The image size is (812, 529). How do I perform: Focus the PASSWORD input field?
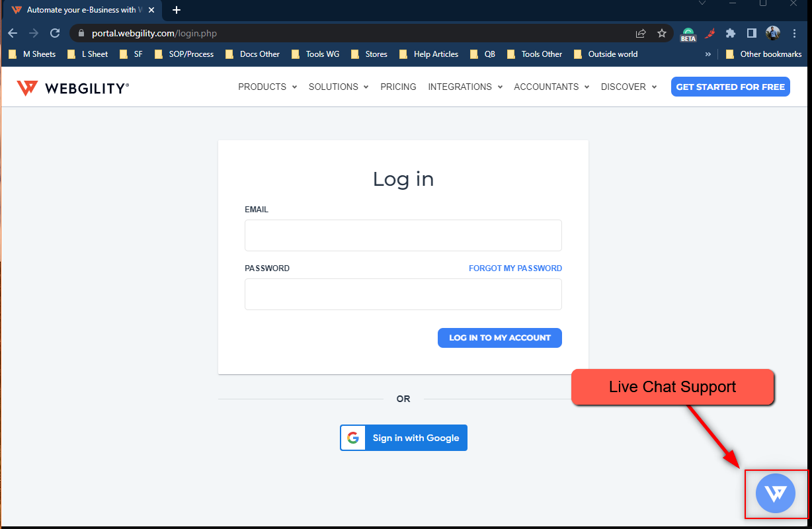pos(403,294)
